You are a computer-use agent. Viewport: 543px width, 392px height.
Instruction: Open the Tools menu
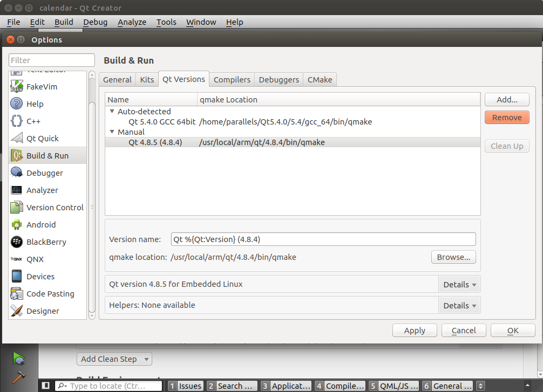pos(166,22)
